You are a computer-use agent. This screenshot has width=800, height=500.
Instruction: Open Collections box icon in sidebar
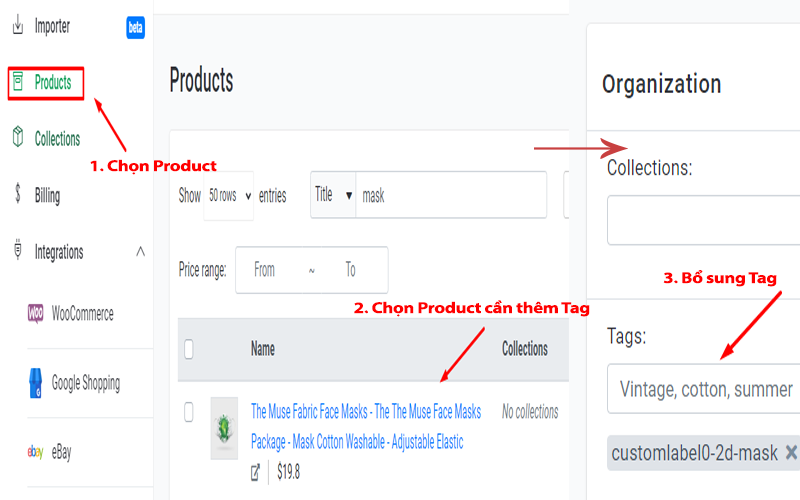[18, 137]
